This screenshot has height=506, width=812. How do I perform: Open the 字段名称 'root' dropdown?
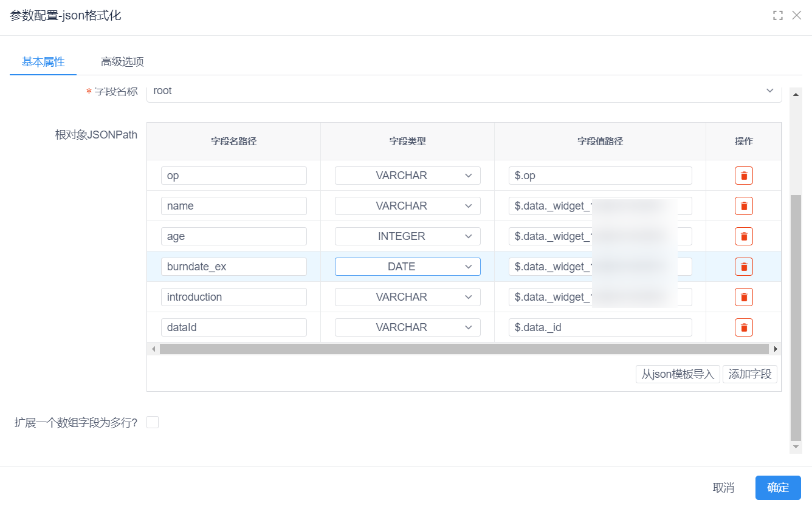tap(464, 91)
